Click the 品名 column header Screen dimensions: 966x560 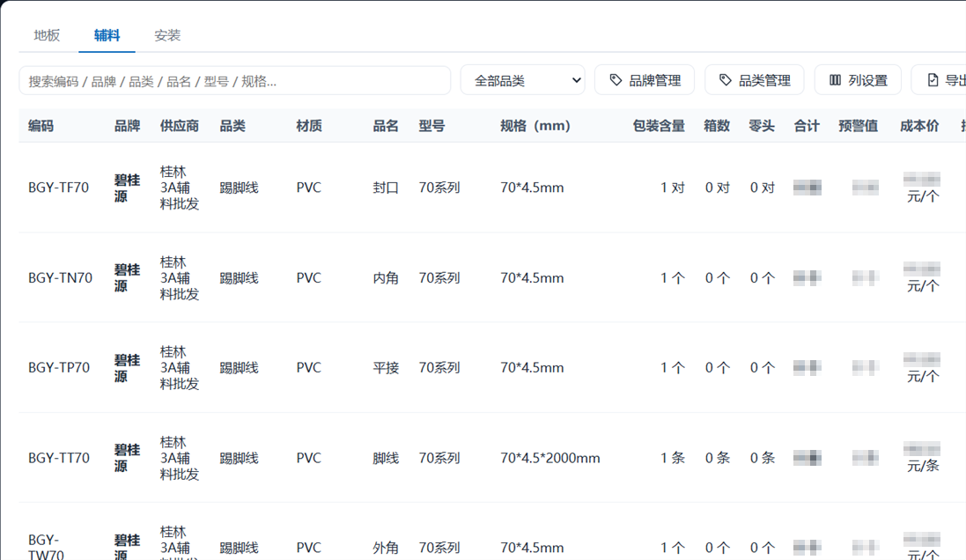386,126
